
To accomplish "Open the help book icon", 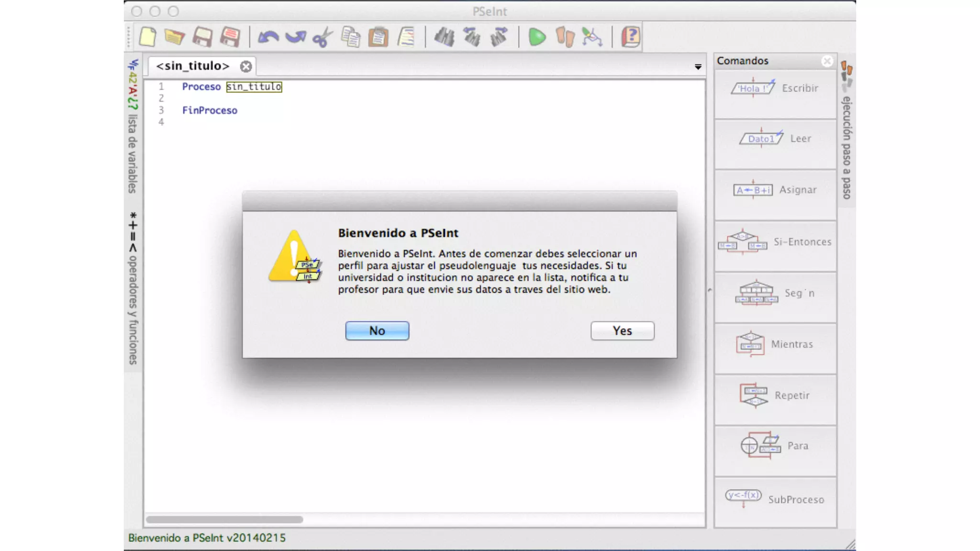I will (x=631, y=37).
